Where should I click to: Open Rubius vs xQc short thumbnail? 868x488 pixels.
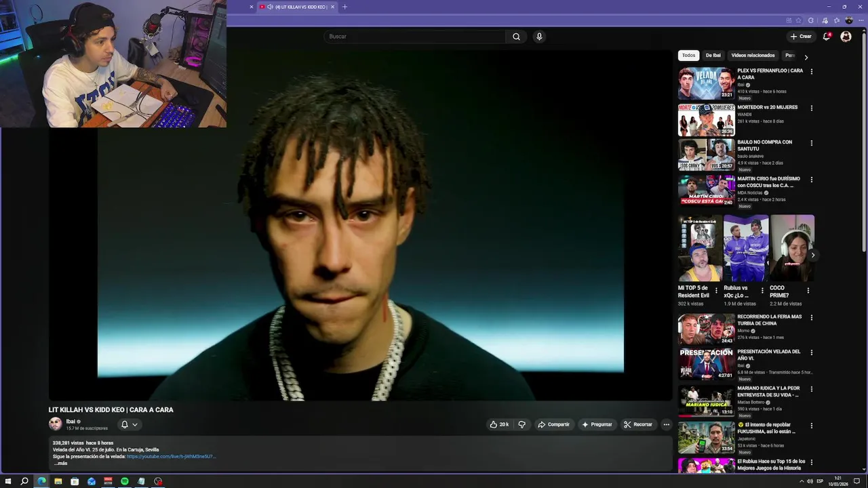pos(746,248)
